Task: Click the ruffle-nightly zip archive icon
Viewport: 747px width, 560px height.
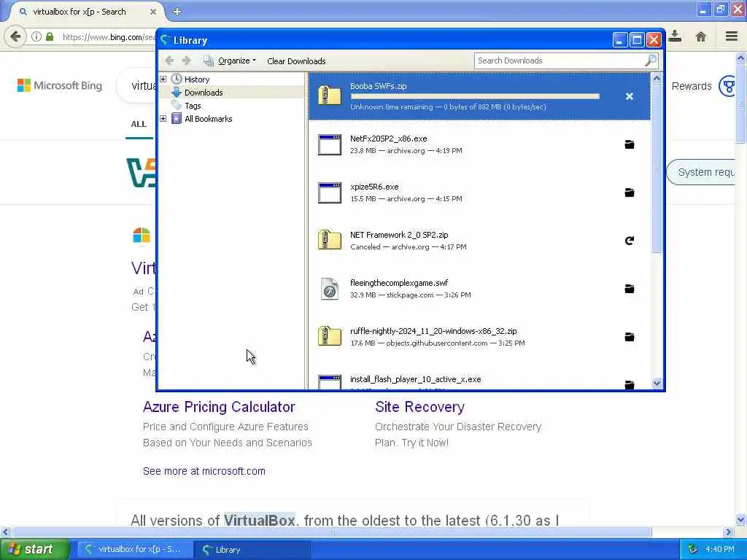Action: point(329,336)
